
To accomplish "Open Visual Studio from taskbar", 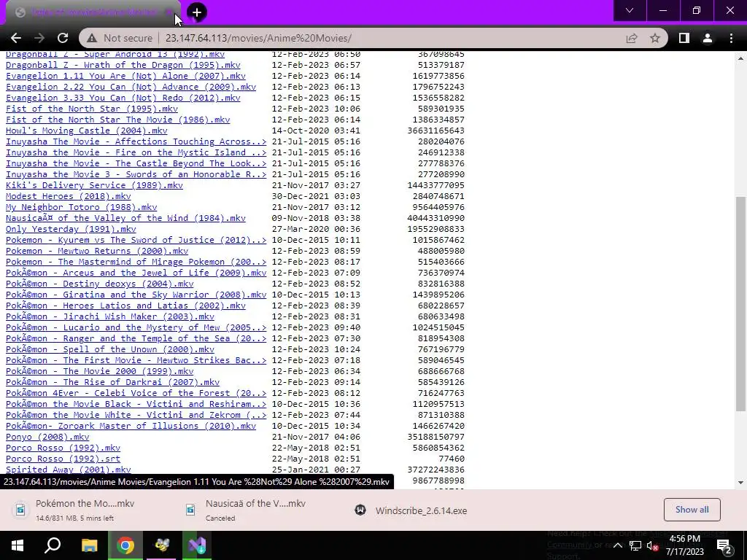I will (x=197, y=545).
